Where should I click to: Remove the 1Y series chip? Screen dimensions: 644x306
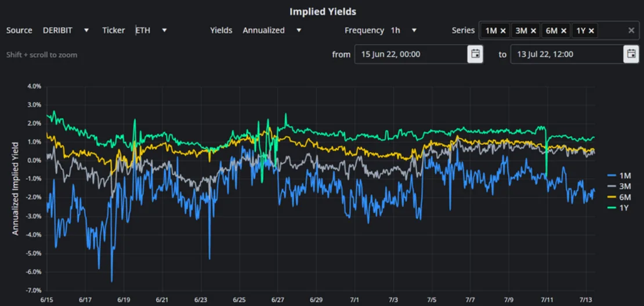pos(591,31)
